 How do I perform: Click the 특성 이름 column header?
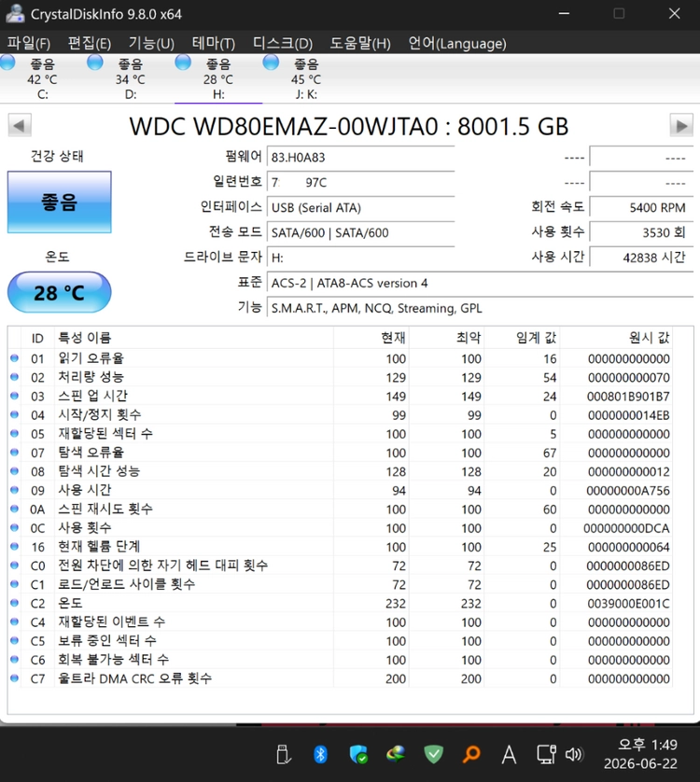click(193, 338)
